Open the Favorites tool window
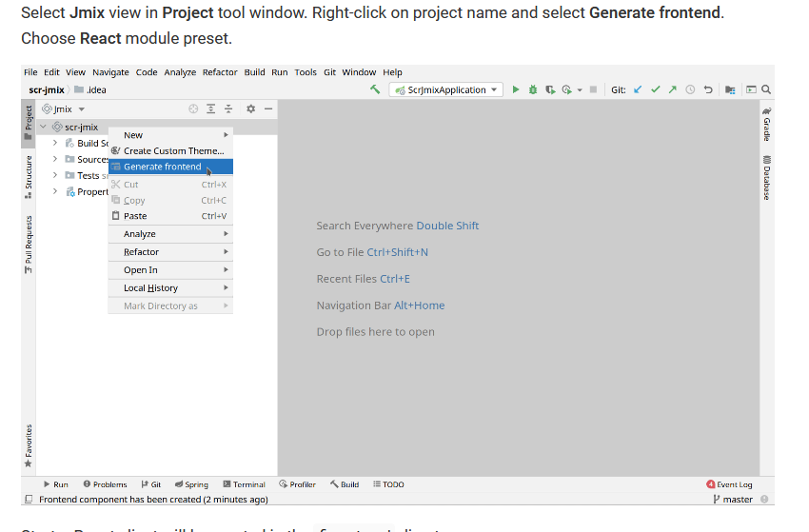809x532 pixels. pyautogui.click(x=29, y=445)
